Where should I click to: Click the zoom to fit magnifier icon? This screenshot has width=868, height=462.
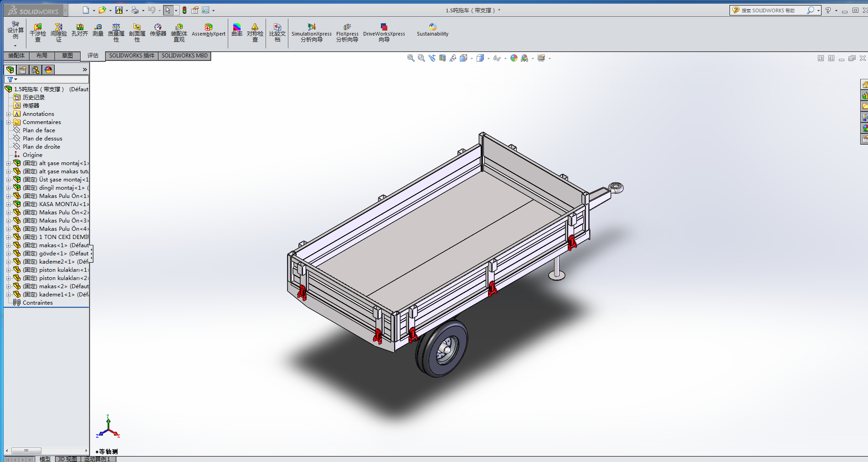(411, 58)
